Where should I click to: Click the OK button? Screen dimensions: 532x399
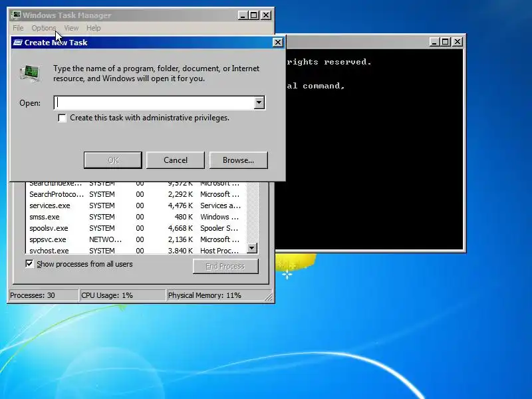tap(113, 160)
